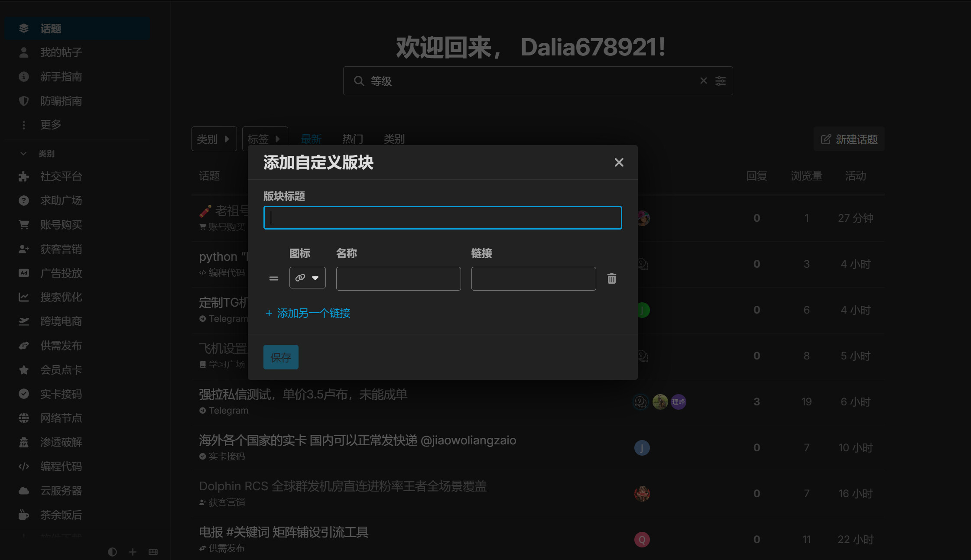The width and height of the screenshot is (971, 560).
Task: Open keyboard shortcuts icon in sidebar
Action: tap(153, 552)
